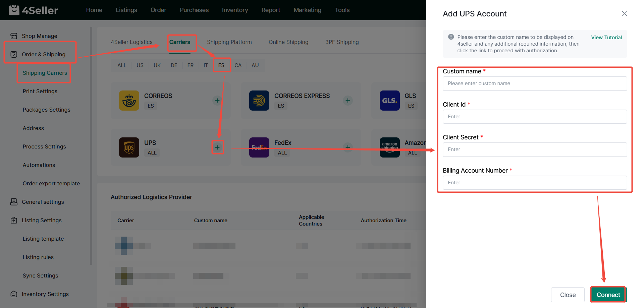Screen dimensions: 644x308
Task: Open Listing rules in sidebar
Action: coord(38,257)
